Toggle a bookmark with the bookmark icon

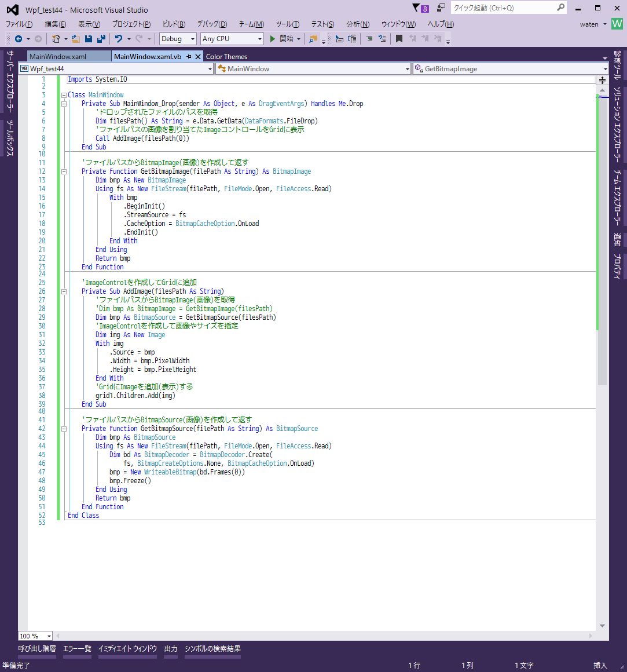point(399,39)
